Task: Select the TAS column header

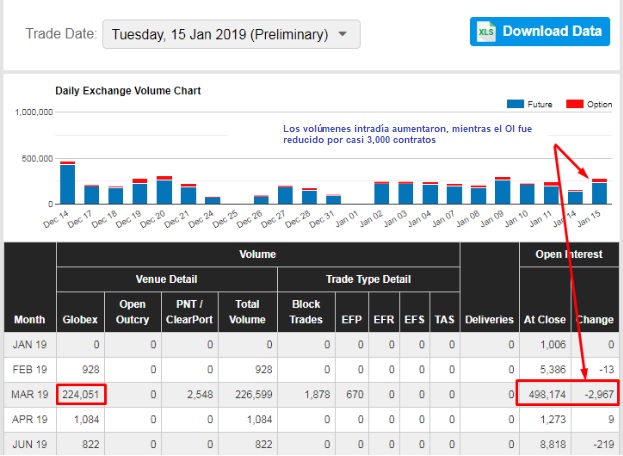Action: click(445, 312)
